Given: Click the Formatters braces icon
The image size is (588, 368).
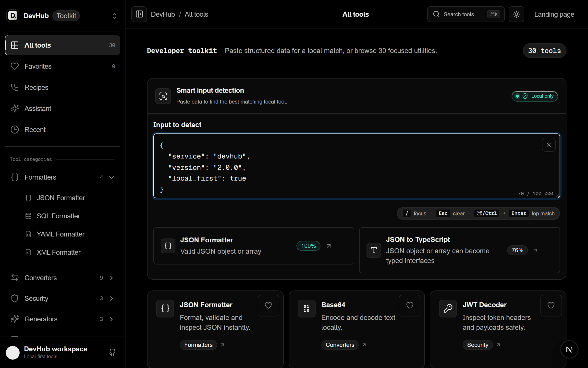Looking at the screenshot, I should pos(15,177).
